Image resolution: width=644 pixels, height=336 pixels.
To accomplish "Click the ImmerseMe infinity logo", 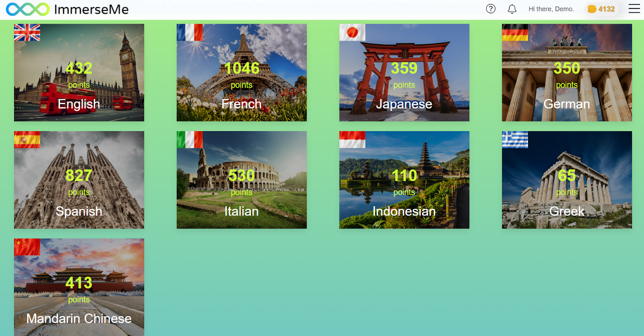I will click(x=28, y=9).
